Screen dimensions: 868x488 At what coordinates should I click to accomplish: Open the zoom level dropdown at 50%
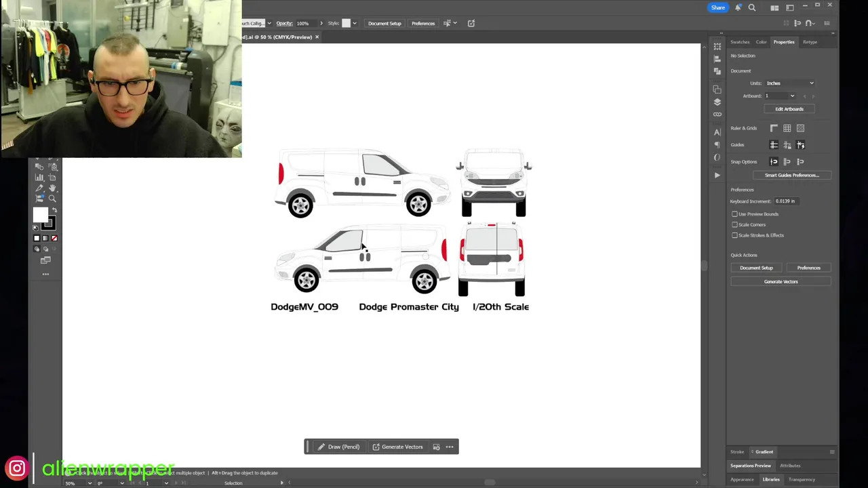(90, 483)
